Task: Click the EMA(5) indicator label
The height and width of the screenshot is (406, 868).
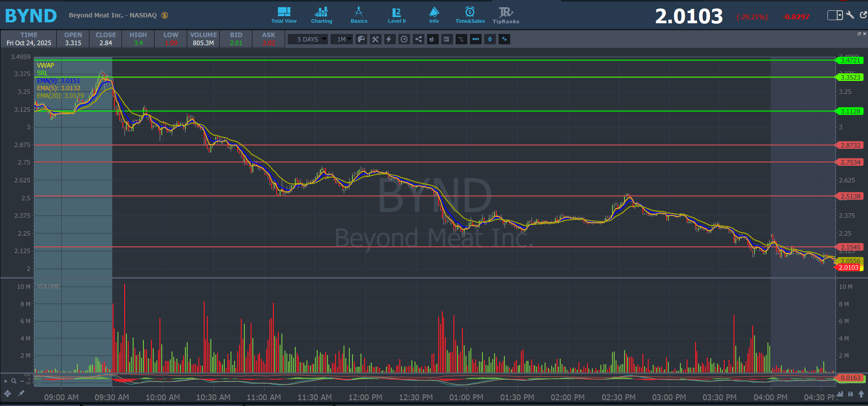Action: coord(59,88)
